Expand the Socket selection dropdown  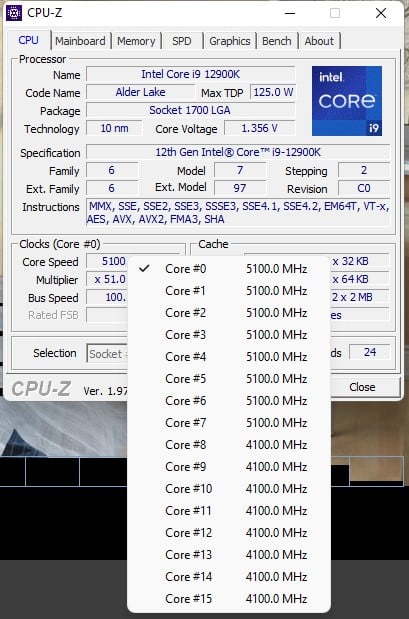pyautogui.click(x=107, y=353)
